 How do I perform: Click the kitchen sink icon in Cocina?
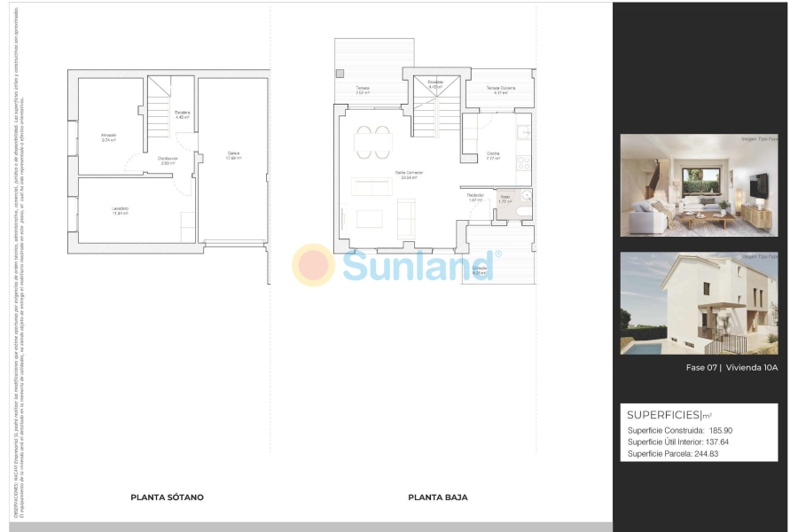point(525,131)
